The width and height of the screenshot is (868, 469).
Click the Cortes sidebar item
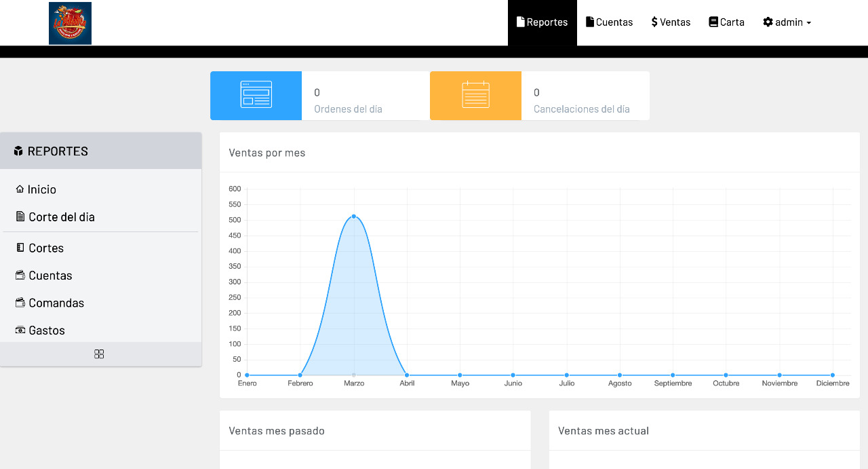tap(45, 248)
